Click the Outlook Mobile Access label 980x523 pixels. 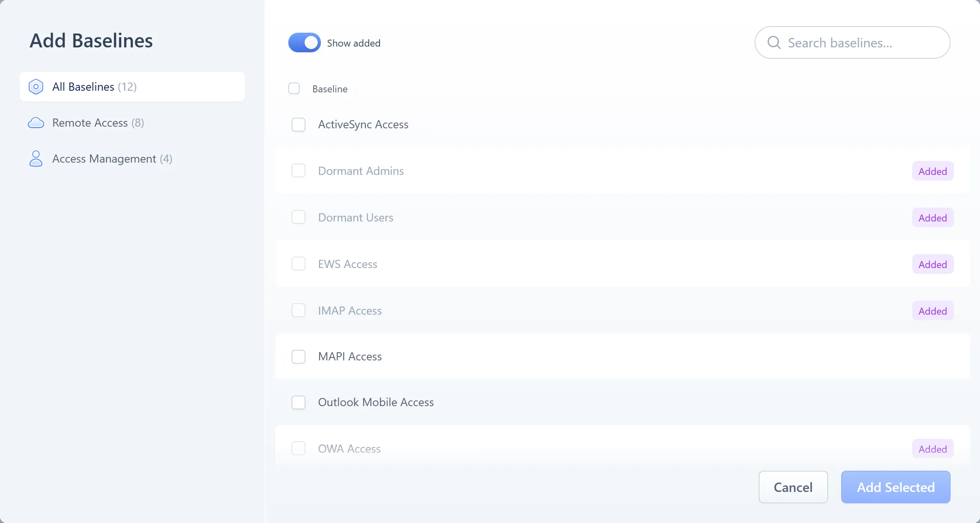[376, 402]
